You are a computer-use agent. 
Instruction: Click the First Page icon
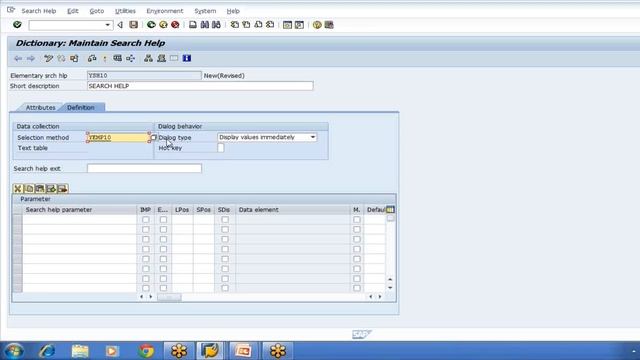pyautogui.click(x=235, y=25)
